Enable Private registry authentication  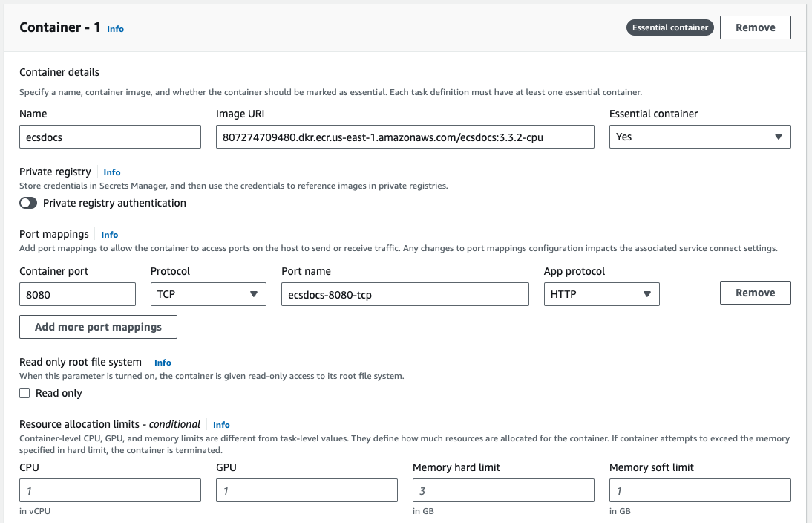(x=27, y=202)
